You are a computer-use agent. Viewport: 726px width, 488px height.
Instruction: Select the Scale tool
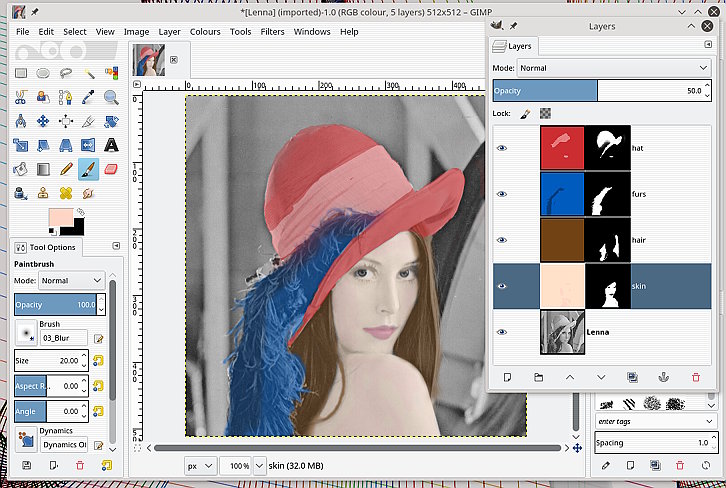(21, 145)
